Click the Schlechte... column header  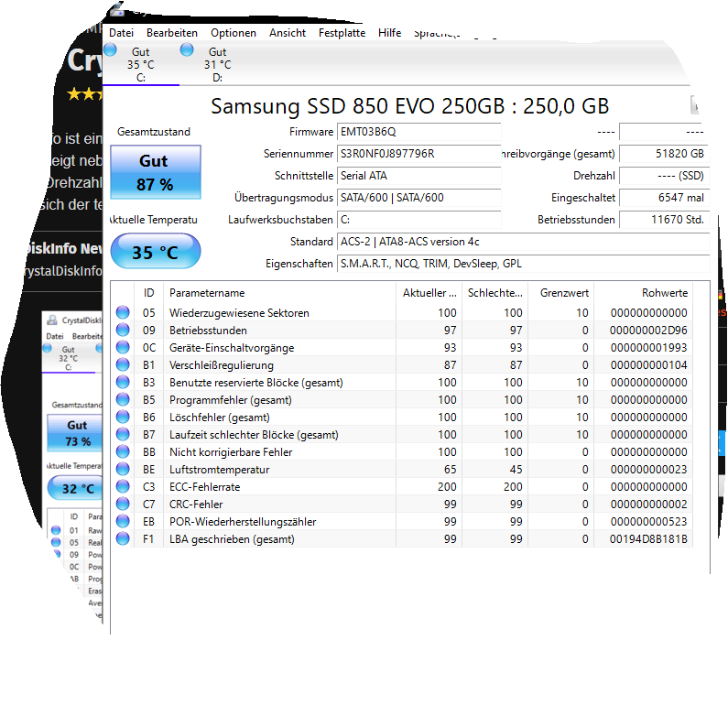pyautogui.click(x=494, y=293)
